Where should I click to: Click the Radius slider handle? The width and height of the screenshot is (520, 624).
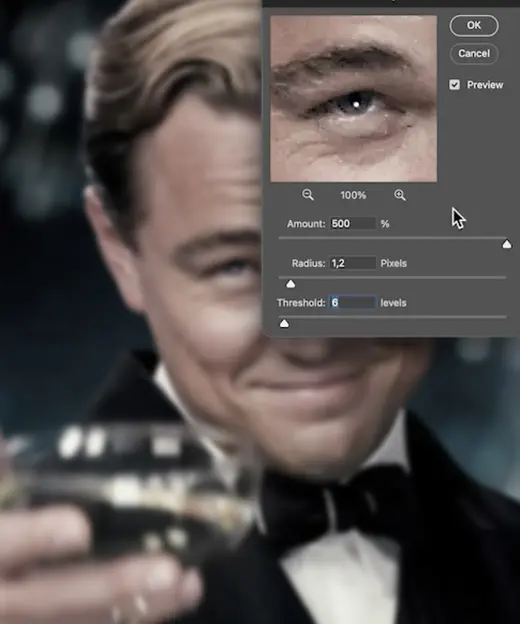pyautogui.click(x=290, y=284)
